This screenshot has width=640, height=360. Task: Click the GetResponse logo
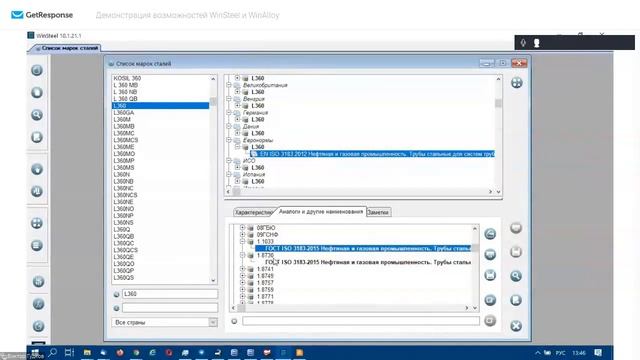(42, 15)
